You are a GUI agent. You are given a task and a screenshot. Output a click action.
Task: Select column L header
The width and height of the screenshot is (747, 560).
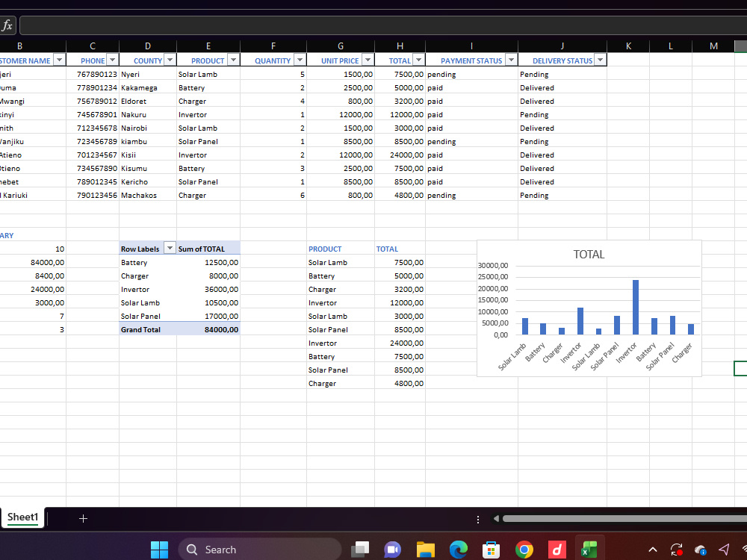[x=671, y=46]
